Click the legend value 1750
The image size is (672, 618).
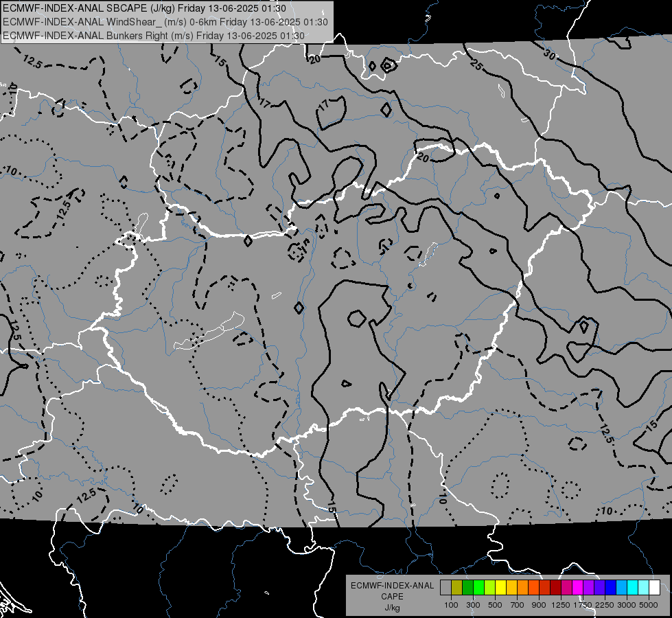583,605
